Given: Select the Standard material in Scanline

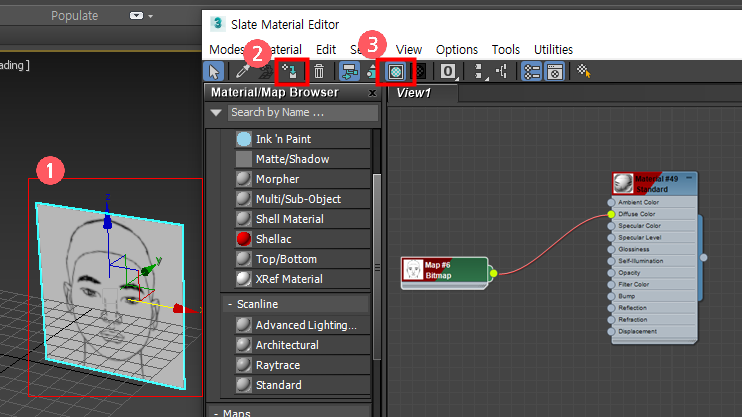Looking at the screenshot, I should pos(302,385).
